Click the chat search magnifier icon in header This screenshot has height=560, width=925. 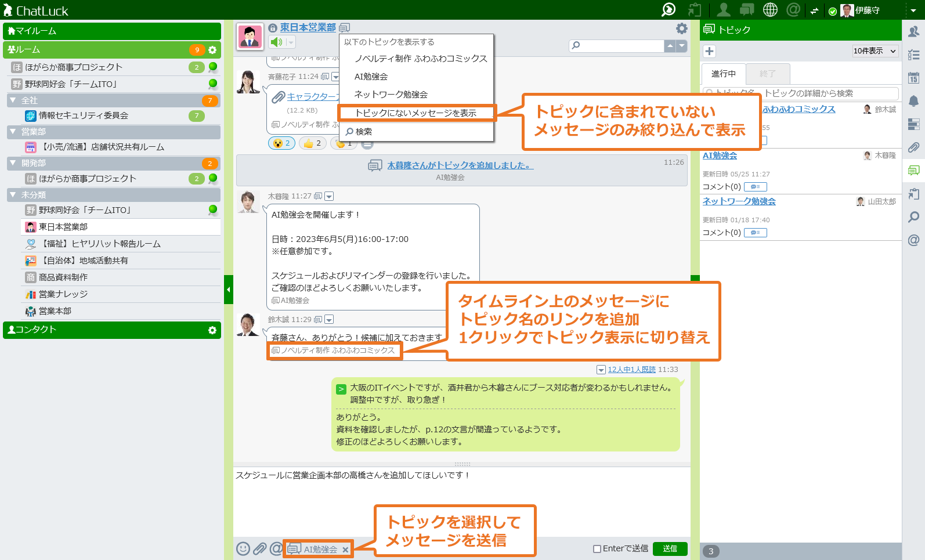tap(669, 9)
